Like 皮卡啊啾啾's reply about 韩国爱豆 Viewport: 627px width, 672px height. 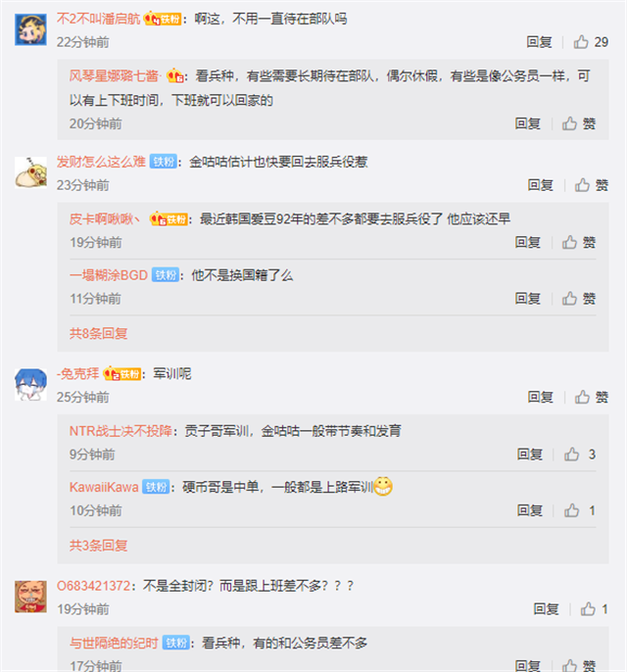(579, 243)
